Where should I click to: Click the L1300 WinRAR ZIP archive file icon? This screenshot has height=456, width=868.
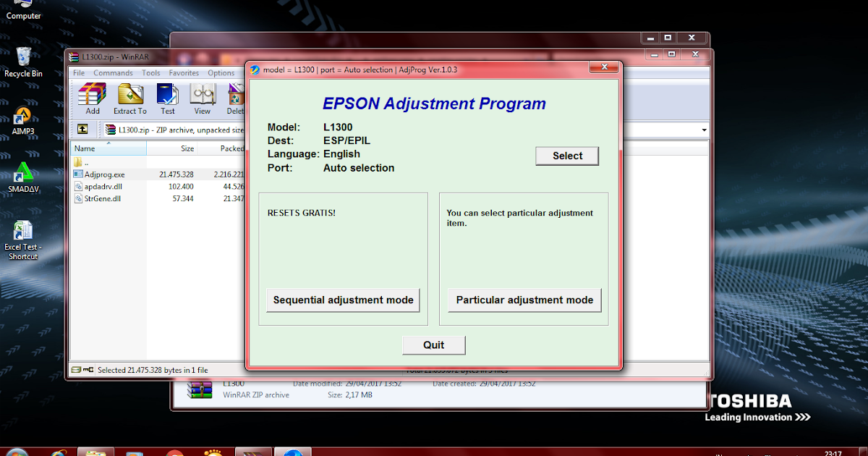pos(200,389)
